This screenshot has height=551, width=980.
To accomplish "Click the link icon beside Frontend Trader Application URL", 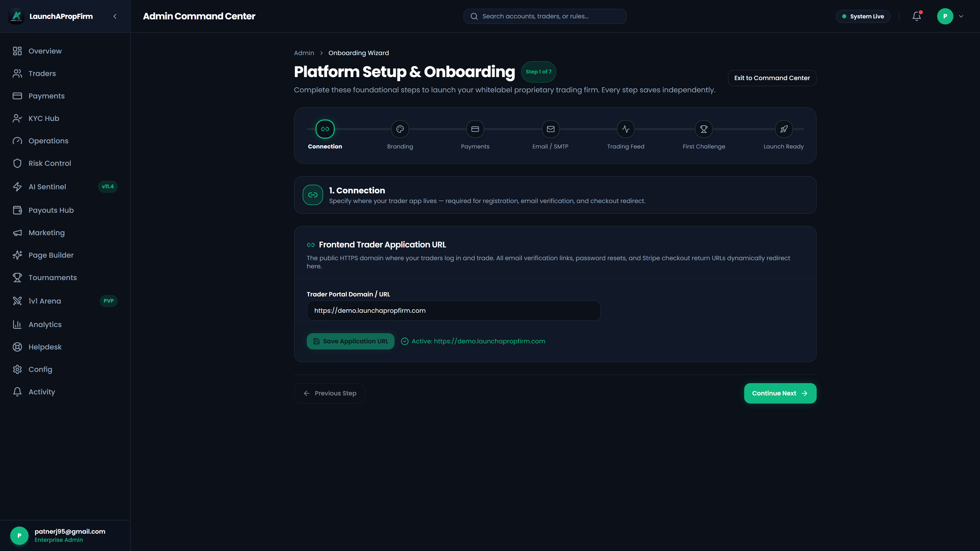I will (x=311, y=245).
